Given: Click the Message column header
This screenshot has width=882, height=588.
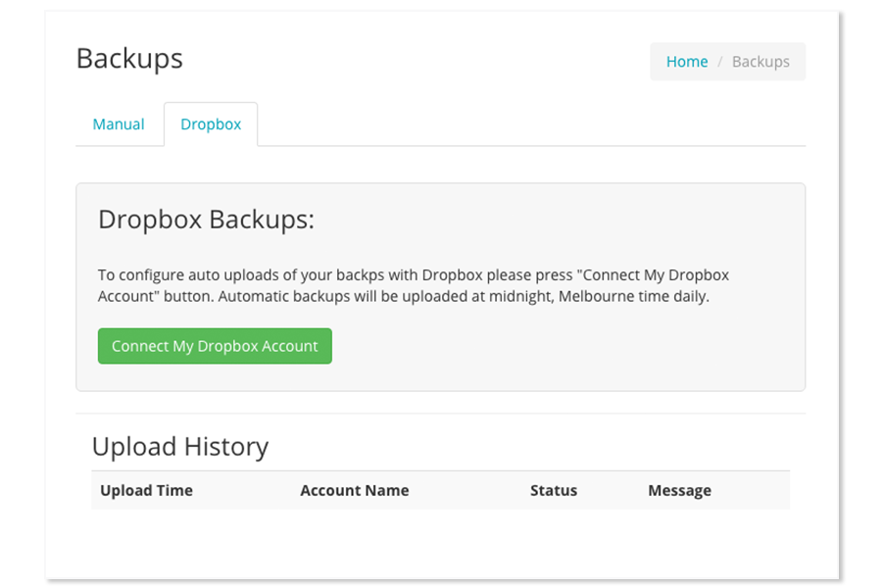Looking at the screenshot, I should click(x=679, y=491).
